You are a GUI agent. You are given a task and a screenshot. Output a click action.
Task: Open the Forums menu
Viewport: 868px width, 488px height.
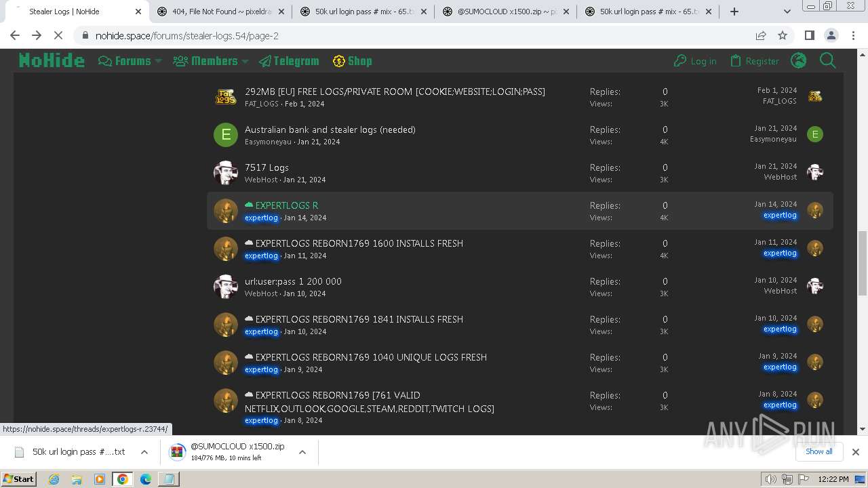(x=125, y=61)
